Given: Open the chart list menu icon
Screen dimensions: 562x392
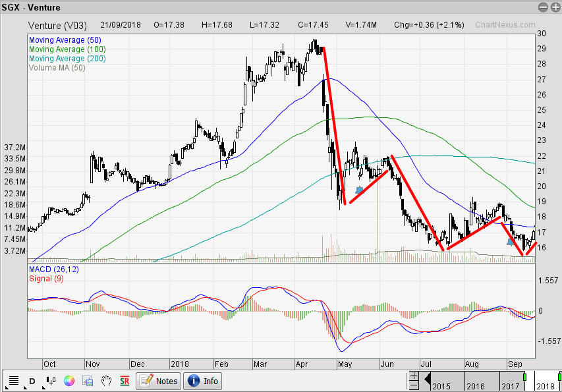Looking at the screenshot, I should pyautogui.click(x=13, y=381).
